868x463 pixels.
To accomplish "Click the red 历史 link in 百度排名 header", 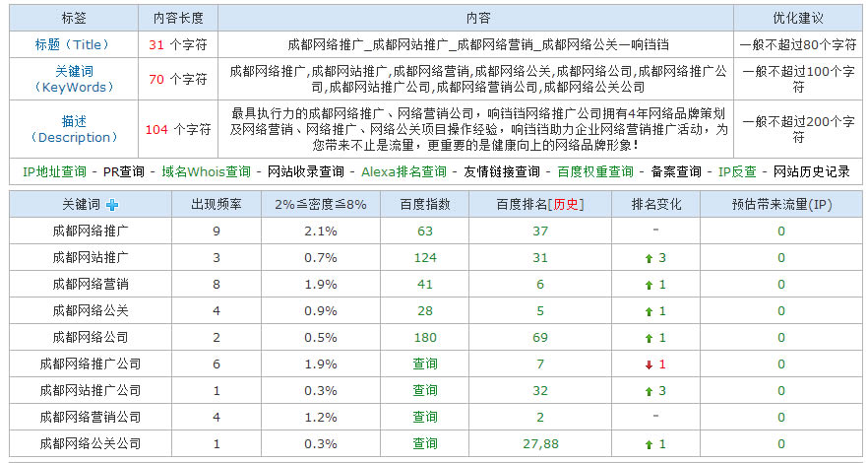I will coord(565,204).
